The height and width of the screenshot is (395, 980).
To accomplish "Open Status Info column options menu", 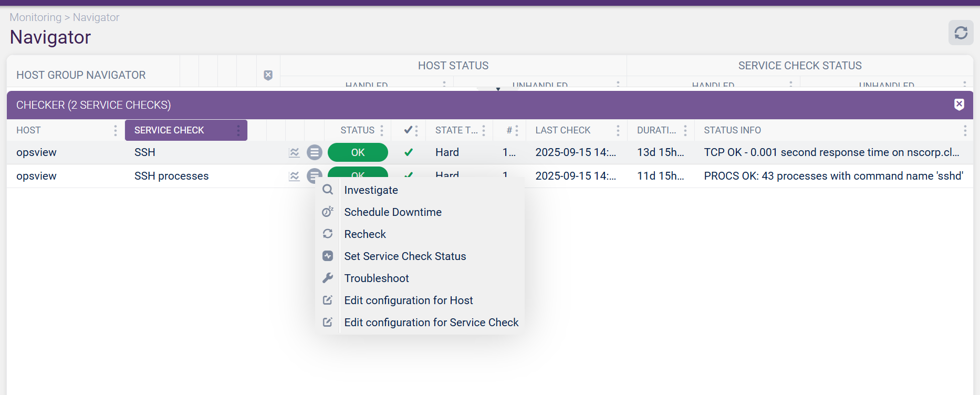I will tap(965, 130).
